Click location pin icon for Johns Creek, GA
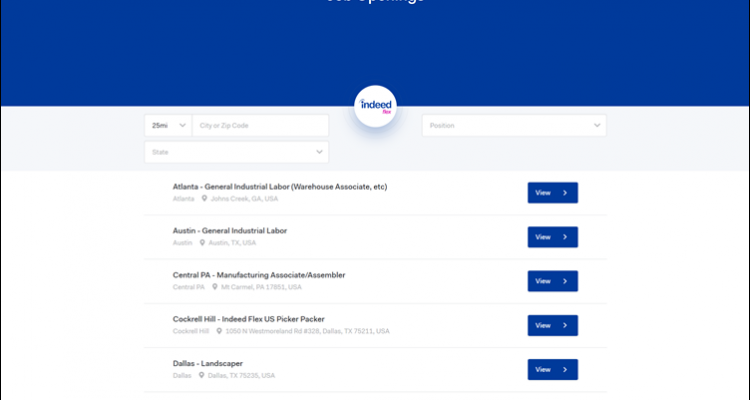The image size is (750, 400). (x=202, y=199)
